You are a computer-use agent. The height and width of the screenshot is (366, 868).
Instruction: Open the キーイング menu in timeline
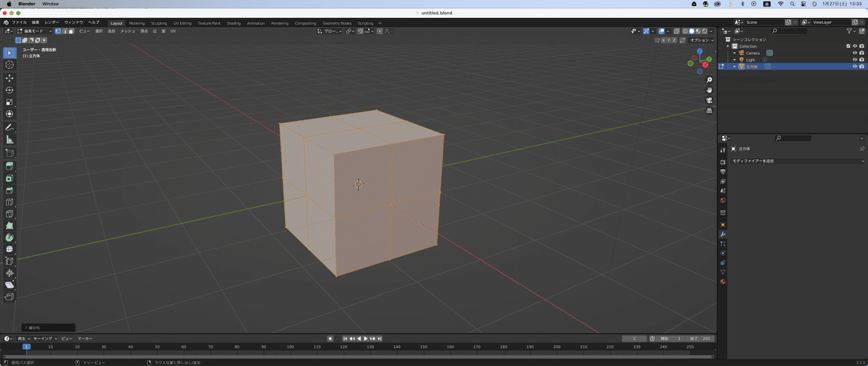pyautogui.click(x=44, y=339)
